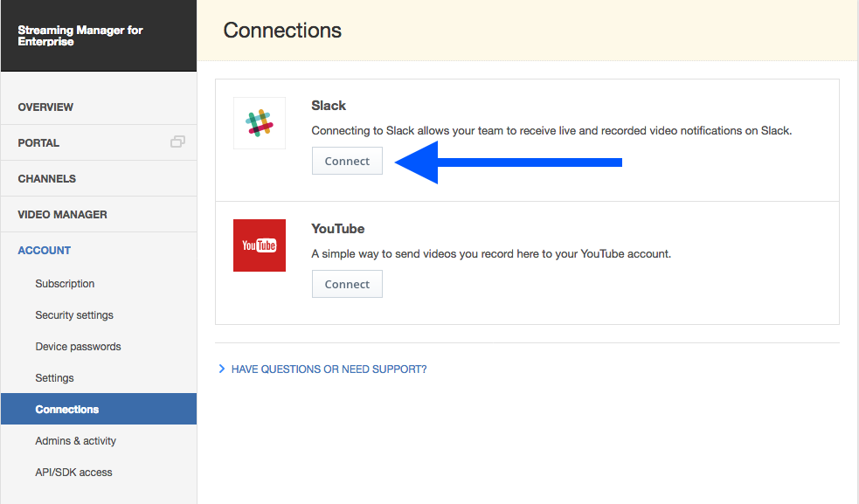Open the Portal menu item
This screenshot has width=859, height=504.
click(99, 142)
